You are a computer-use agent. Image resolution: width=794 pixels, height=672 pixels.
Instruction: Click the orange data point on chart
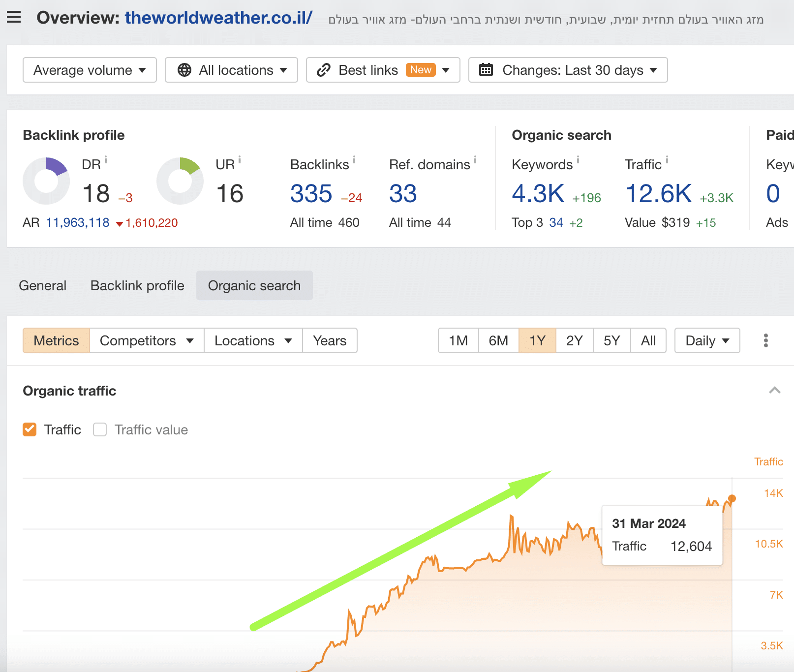pyautogui.click(x=732, y=498)
